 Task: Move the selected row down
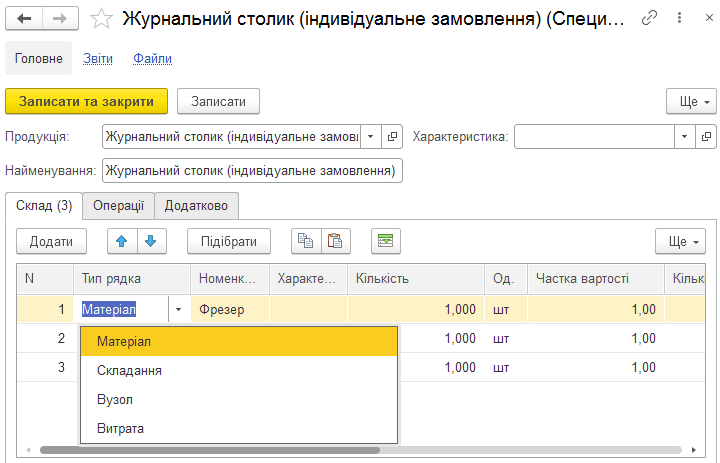[151, 241]
